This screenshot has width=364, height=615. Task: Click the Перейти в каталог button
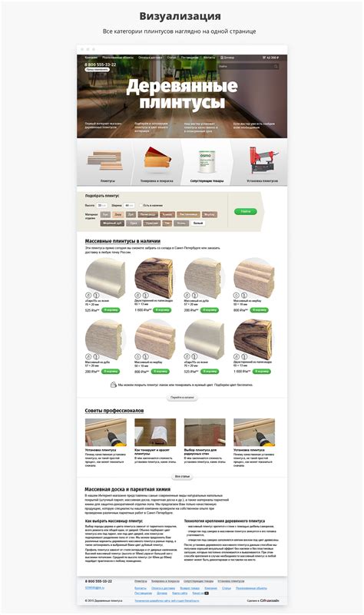[x=183, y=397]
